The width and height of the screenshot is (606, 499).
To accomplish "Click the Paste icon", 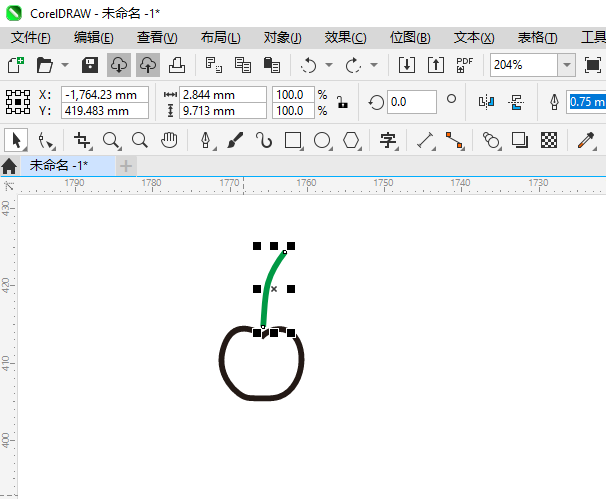I will tap(272, 65).
